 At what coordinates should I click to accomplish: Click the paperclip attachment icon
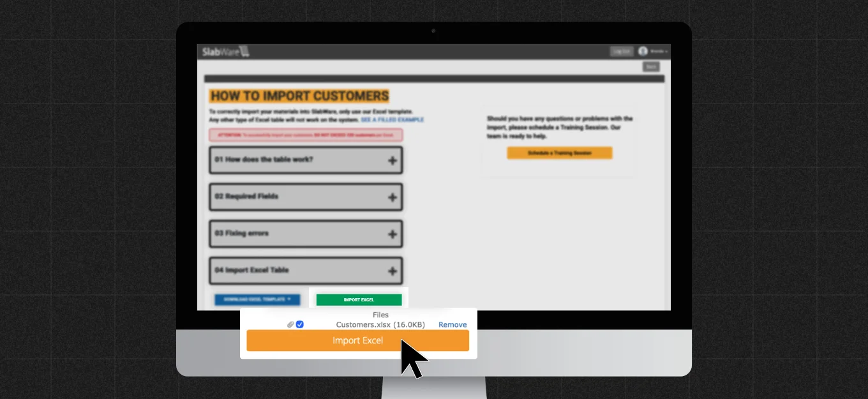[290, 324]
